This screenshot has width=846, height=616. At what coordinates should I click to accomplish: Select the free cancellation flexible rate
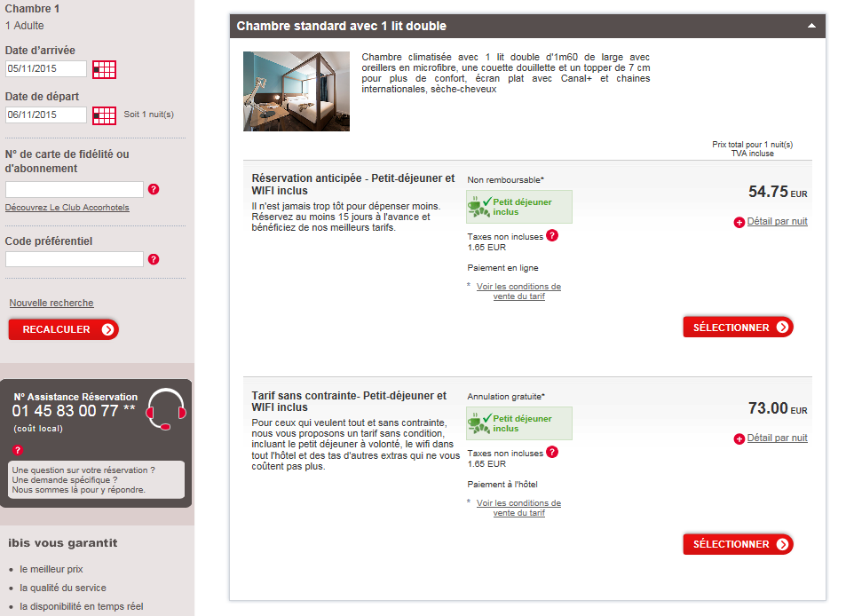coord(738,544)
